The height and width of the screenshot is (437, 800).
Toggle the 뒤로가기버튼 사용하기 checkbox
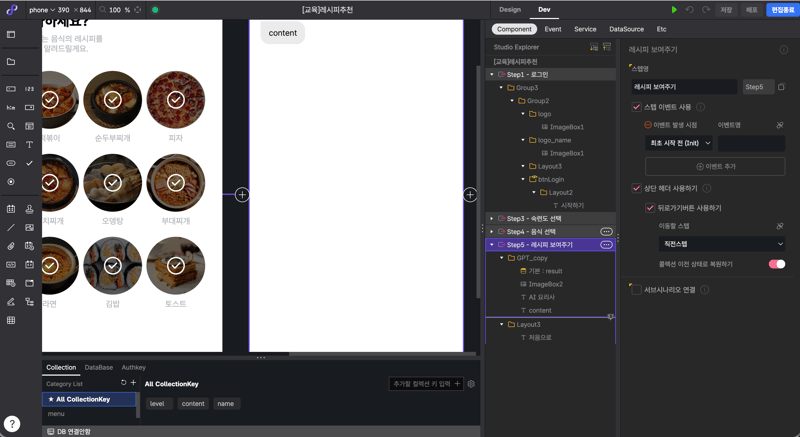click(650, 208)
